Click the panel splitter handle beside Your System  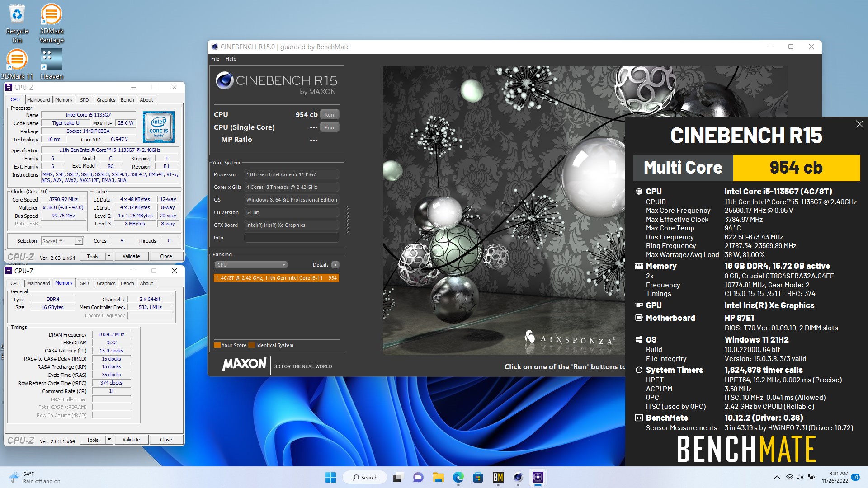pyautogui.click(x=348, y=220)
